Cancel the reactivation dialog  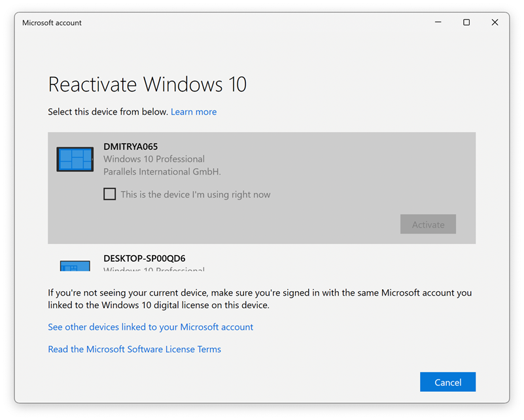coord(447,382)
